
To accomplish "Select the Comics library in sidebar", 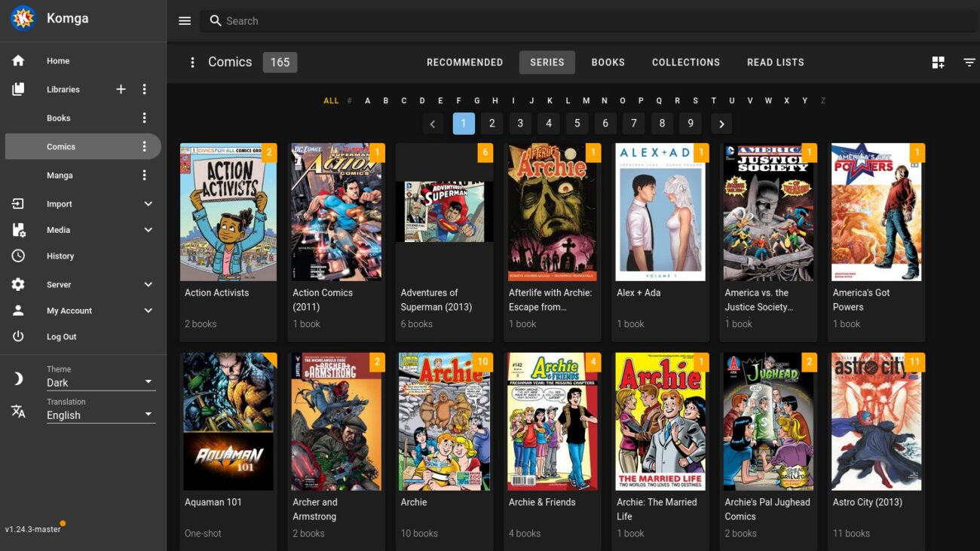I will tap(83, 146).
